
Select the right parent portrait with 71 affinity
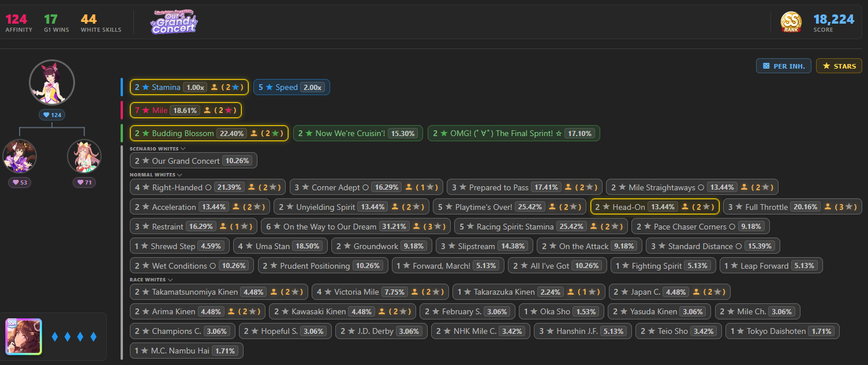pos(84,156)
